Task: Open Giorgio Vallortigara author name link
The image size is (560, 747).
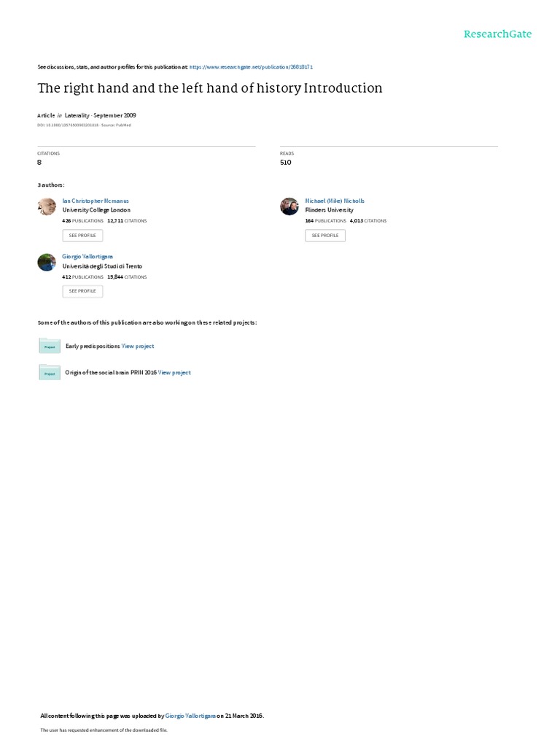Action: (x=87, y=256)
